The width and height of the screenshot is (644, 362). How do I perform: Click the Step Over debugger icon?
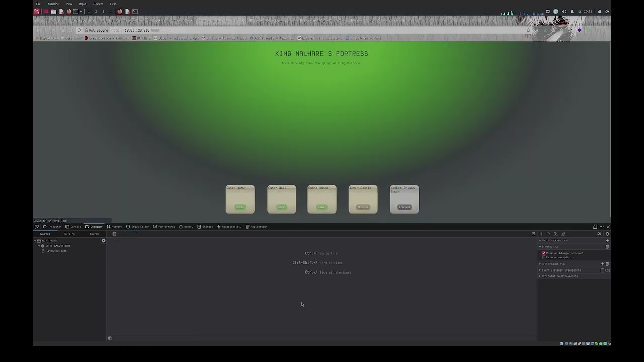(548, 234)
